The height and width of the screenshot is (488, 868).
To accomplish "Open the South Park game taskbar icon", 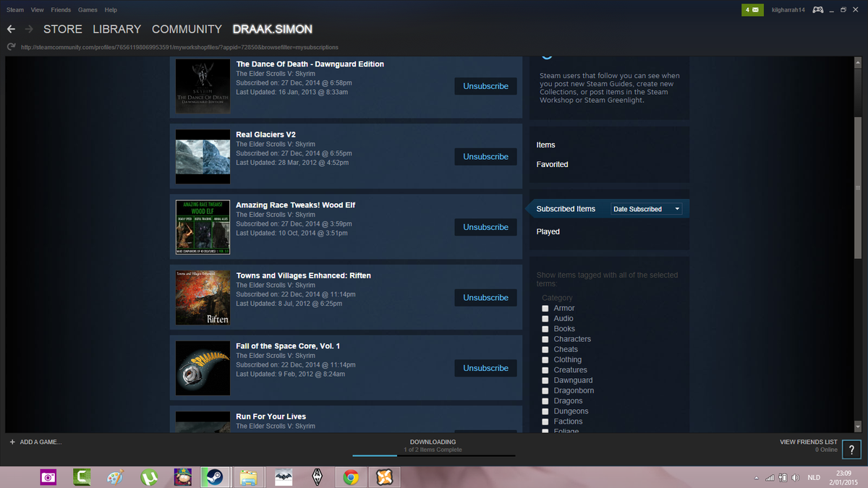I will click(182, 477).
